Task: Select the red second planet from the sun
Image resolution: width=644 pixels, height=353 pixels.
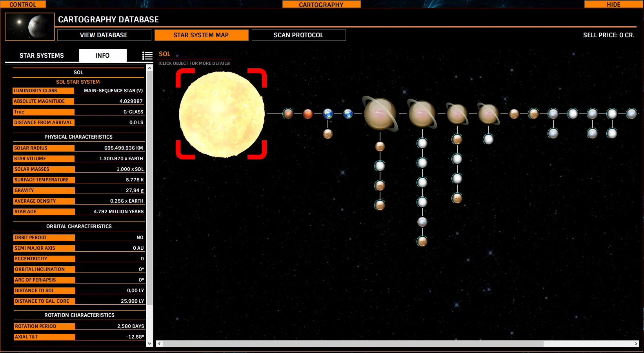Action: (x=308, y=114)
